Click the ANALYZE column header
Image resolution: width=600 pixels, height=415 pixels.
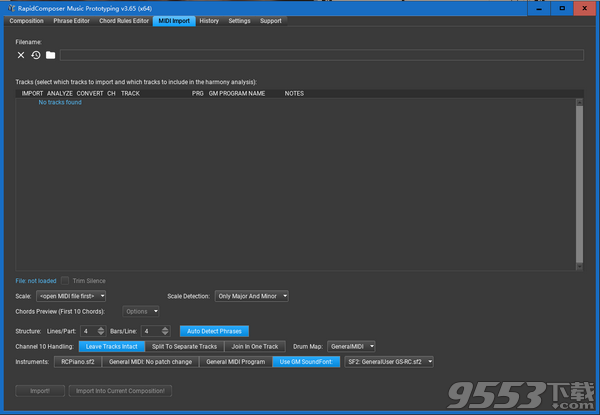tap(60, 94)
